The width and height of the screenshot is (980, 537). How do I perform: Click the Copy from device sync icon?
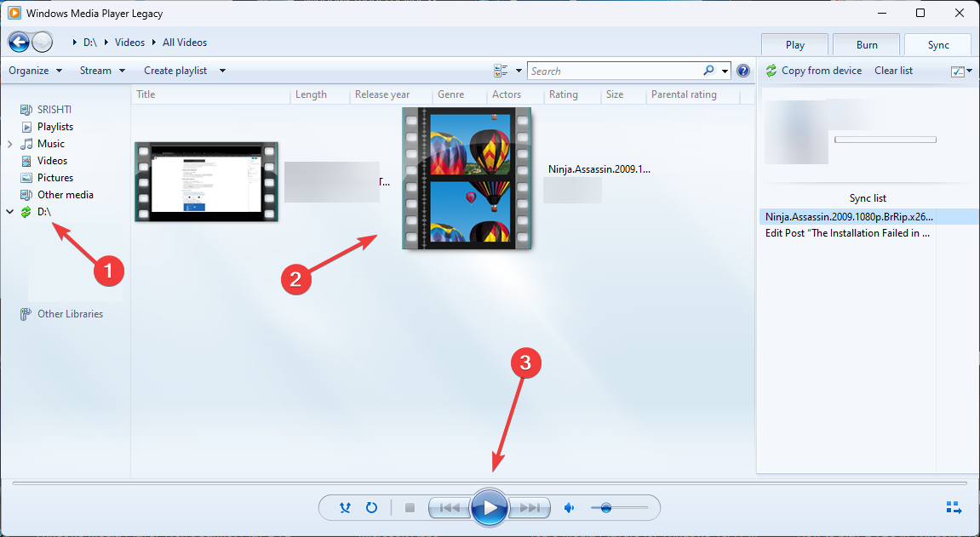(771, 71)
